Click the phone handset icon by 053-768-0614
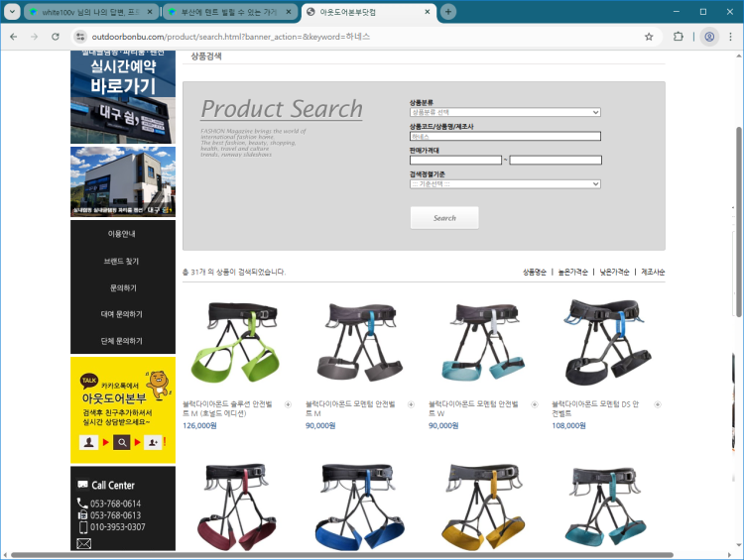This screenshot has height=560, width=744. click(x=82, y=504)
